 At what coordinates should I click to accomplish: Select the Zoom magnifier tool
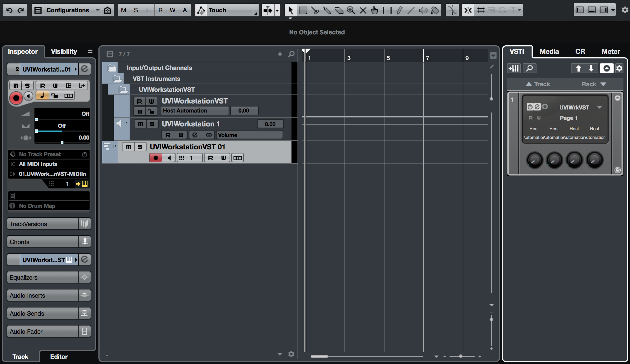point(351,10)
